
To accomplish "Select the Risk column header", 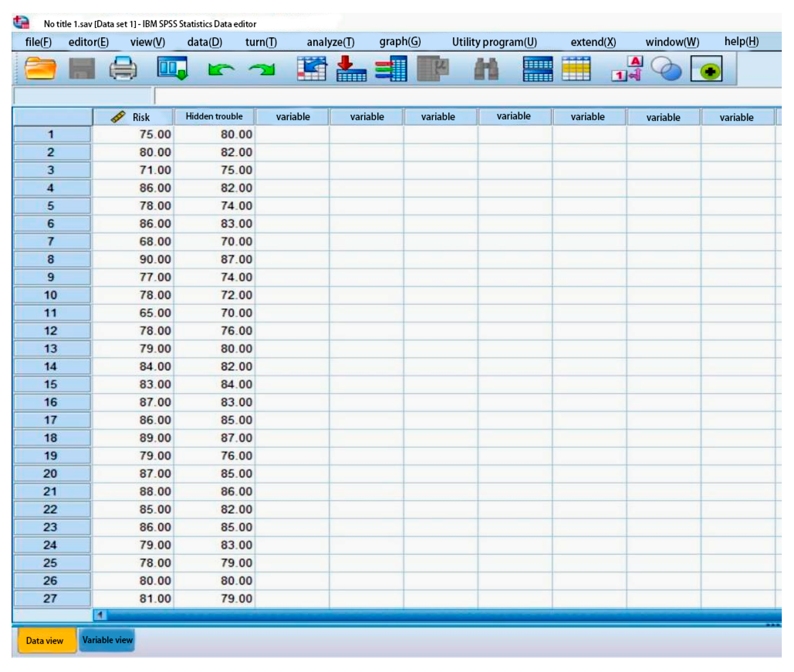I will (x=133, y=117).
